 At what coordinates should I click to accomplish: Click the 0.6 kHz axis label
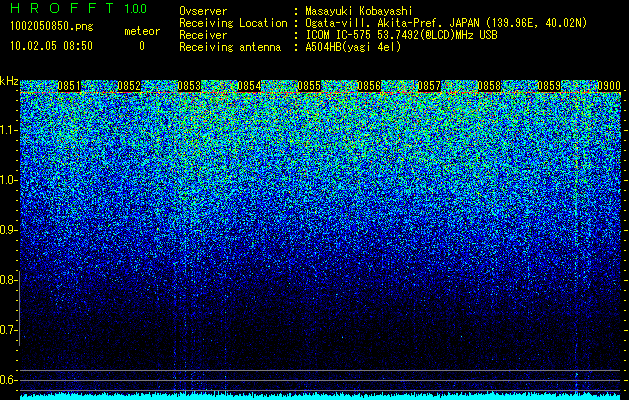(x=8, y=380)
